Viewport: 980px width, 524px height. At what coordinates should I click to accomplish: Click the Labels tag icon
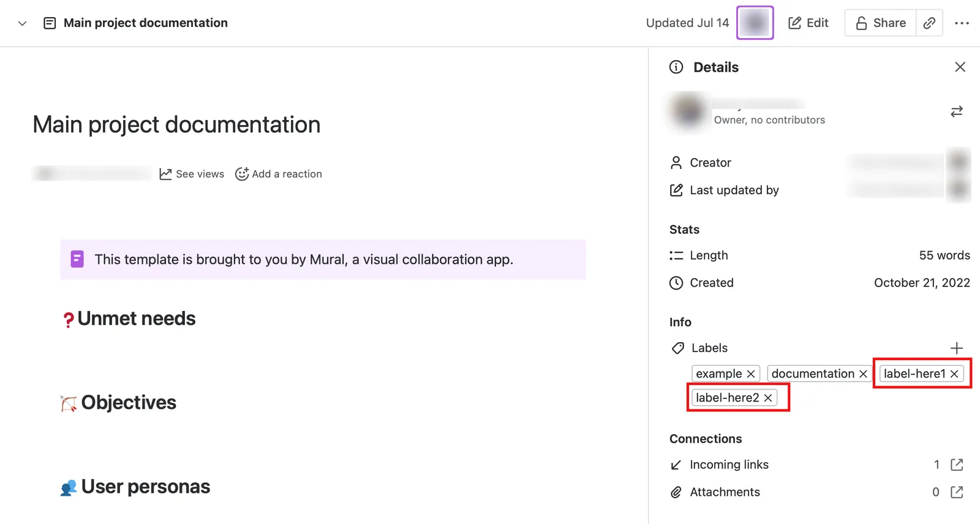(x=677, y=348)
